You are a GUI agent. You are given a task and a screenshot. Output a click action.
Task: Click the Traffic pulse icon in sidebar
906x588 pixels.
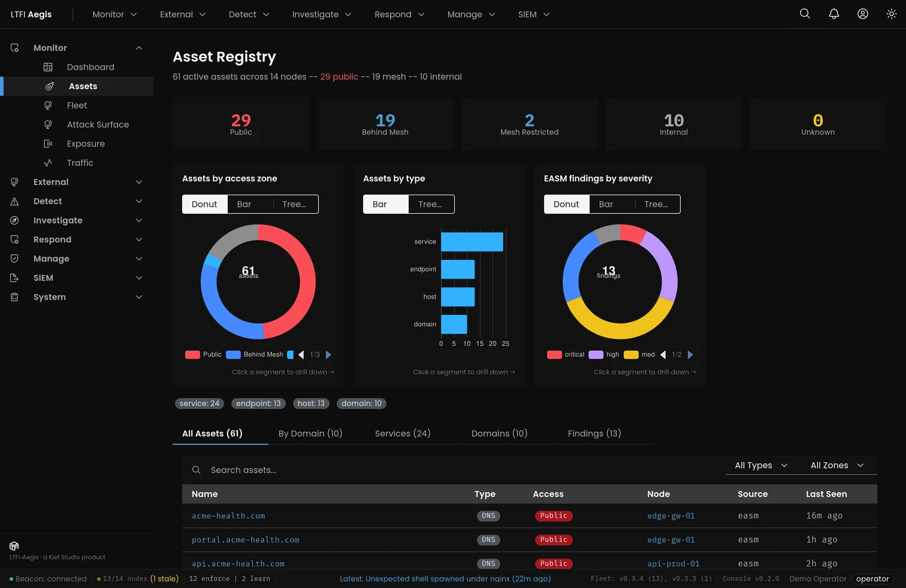click(48, 163)
